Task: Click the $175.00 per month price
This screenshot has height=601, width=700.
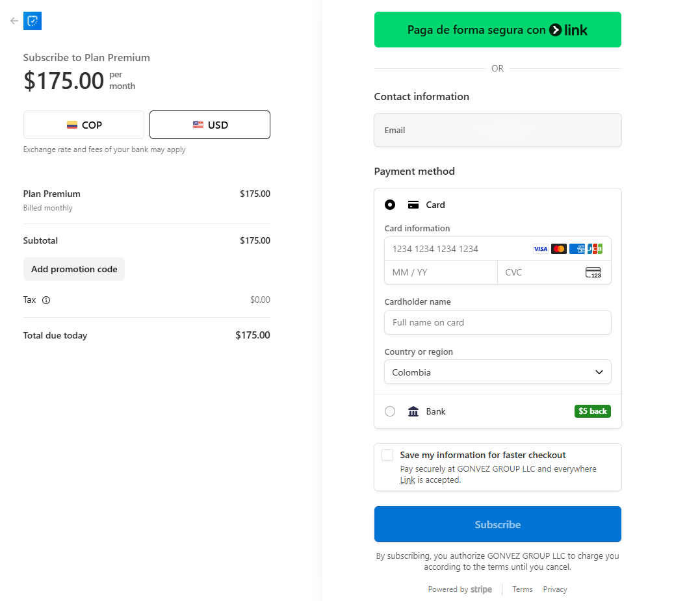Action: [x=79, y=81]
